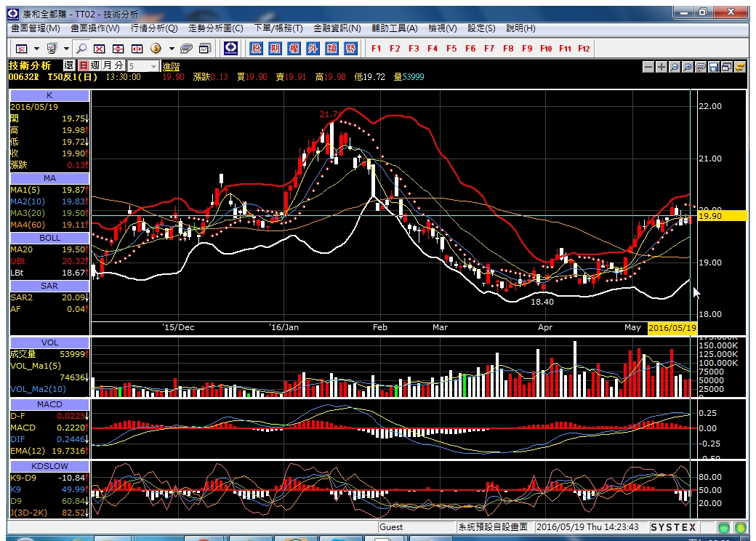Click the 2016/05/19 date marker on time axis
This screenshot has width=756, height=541.
[672, 328]
